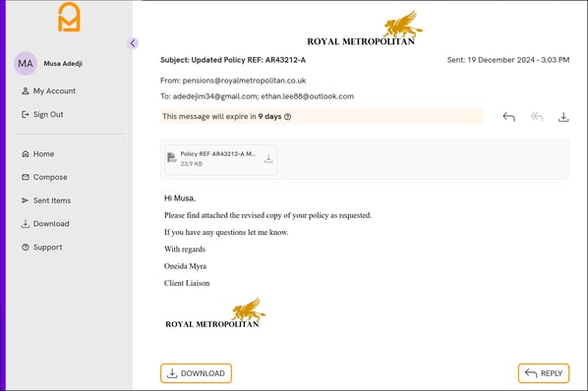Click the Download tray icon in sidebar
The image size is (588, 391).
point(26,224)
